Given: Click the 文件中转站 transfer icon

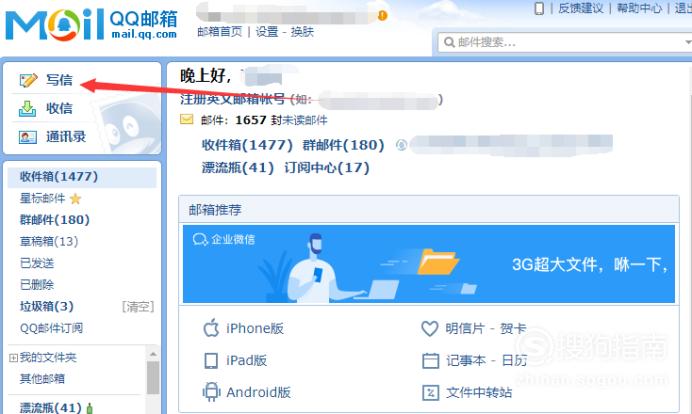Looking at the screenshot, I should [x=430, y=392].
